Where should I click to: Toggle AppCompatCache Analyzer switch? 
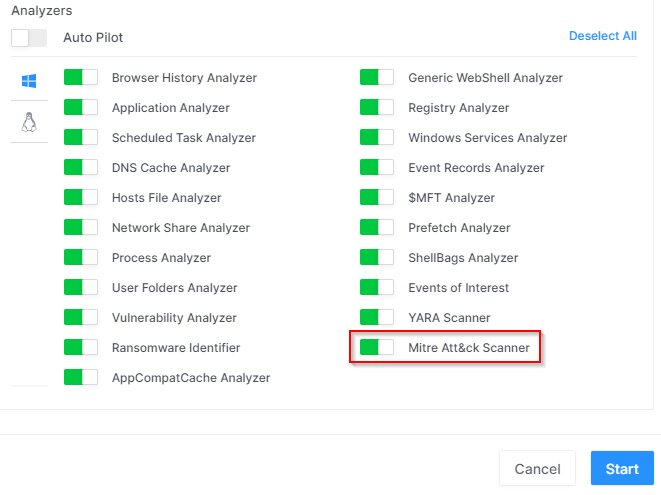click(x=81, y=377)
